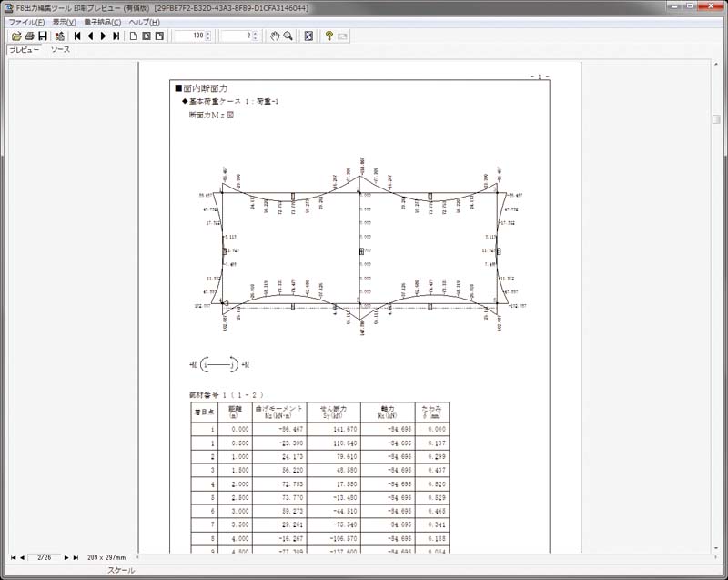Screen dimensions: 728x580
Task: Click the 部材番号 1 (1 - 2) label
Action: [226, 395]
